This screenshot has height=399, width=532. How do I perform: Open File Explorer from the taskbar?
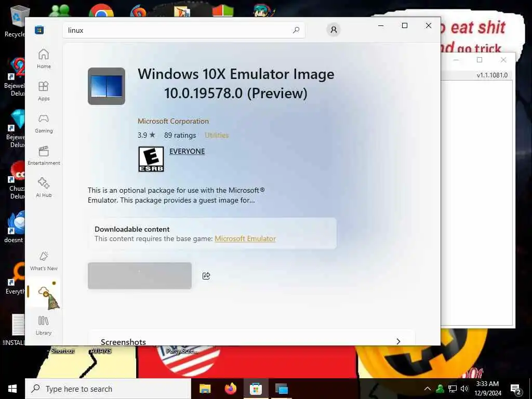pos(205,389)
